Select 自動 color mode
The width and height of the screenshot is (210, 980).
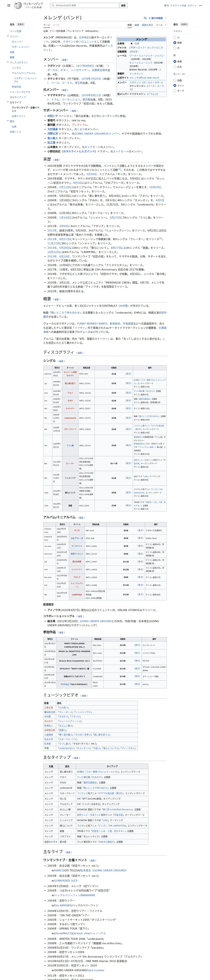click(175, 80)
